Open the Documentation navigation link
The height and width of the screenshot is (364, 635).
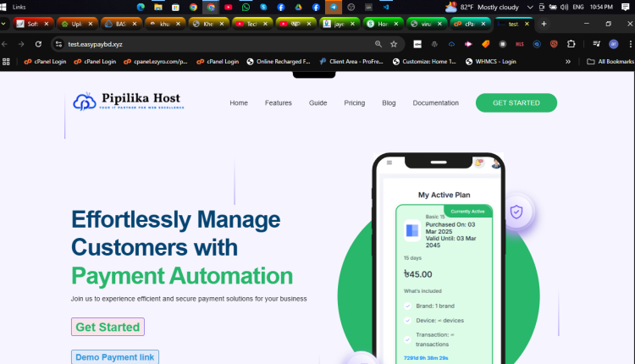click(436, 102)
